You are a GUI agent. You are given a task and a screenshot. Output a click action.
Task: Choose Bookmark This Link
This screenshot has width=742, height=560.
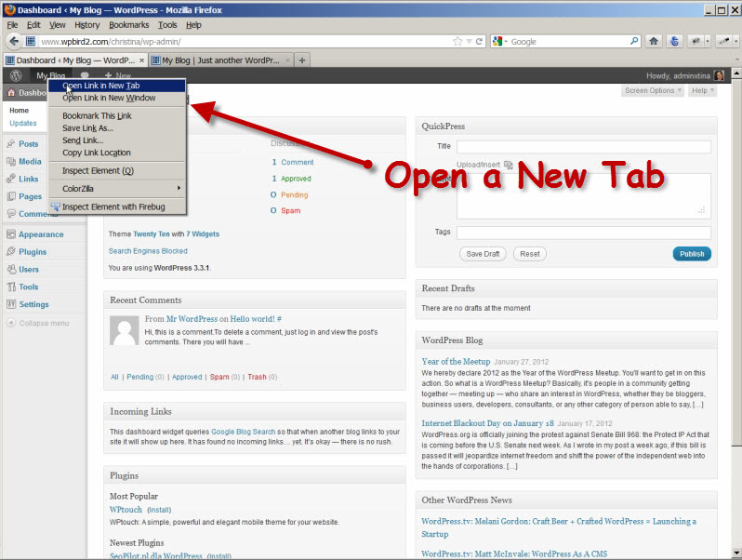tap(116, 116)
